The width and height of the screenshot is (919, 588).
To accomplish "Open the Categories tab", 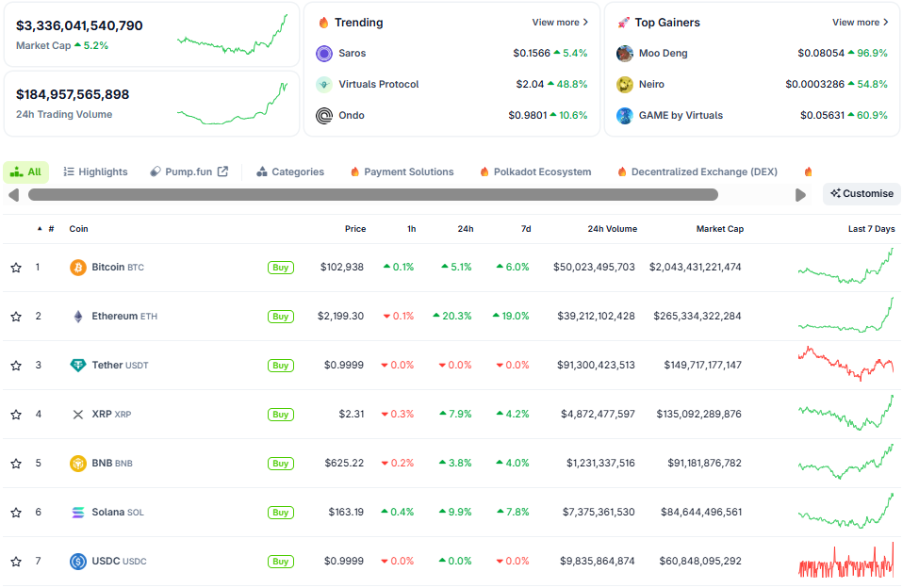I will point(290,172).
